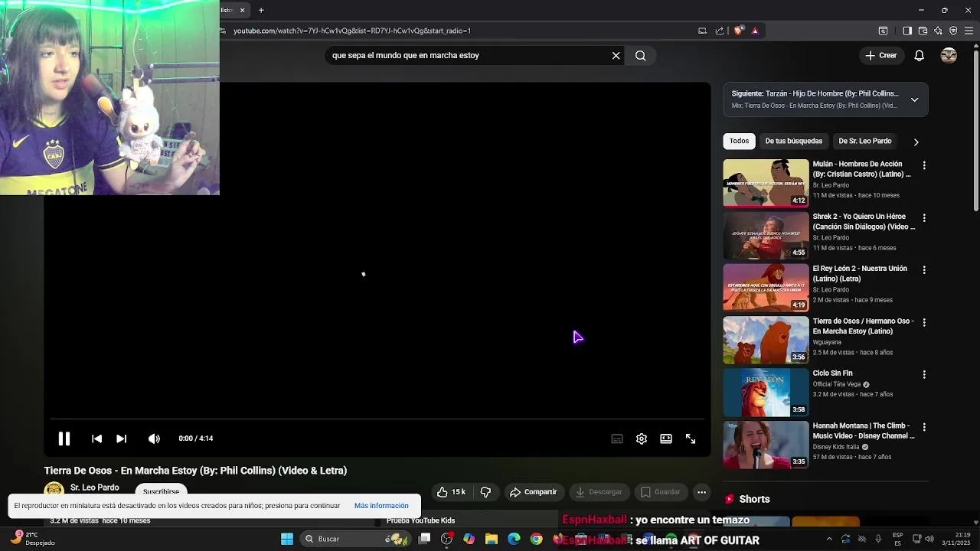This screenshot has height=551, width=980.
Task: Show hidden system tray icons
Action: [829, 539]
